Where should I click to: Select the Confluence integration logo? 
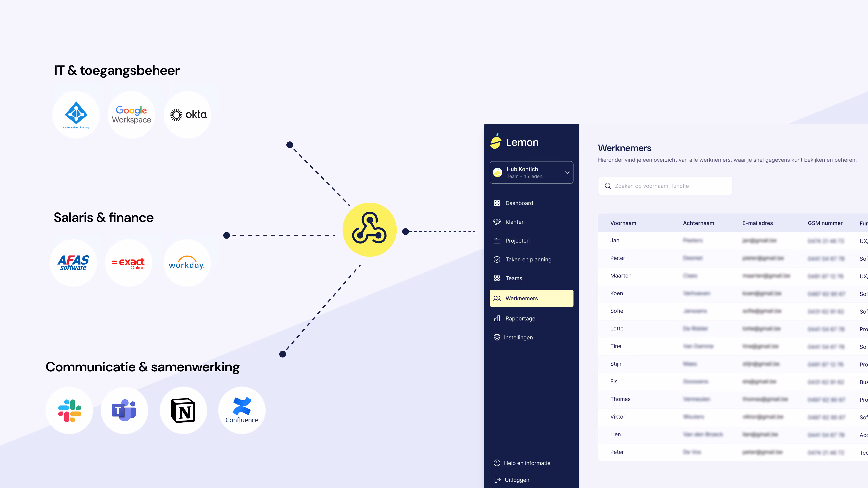pyautogui.click(x=242, y=410)
